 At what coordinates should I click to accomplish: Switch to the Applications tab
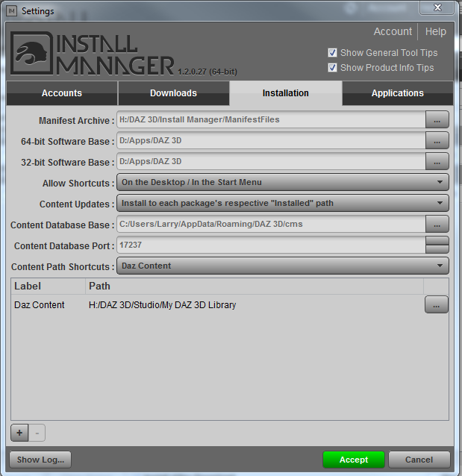[398, 93]
